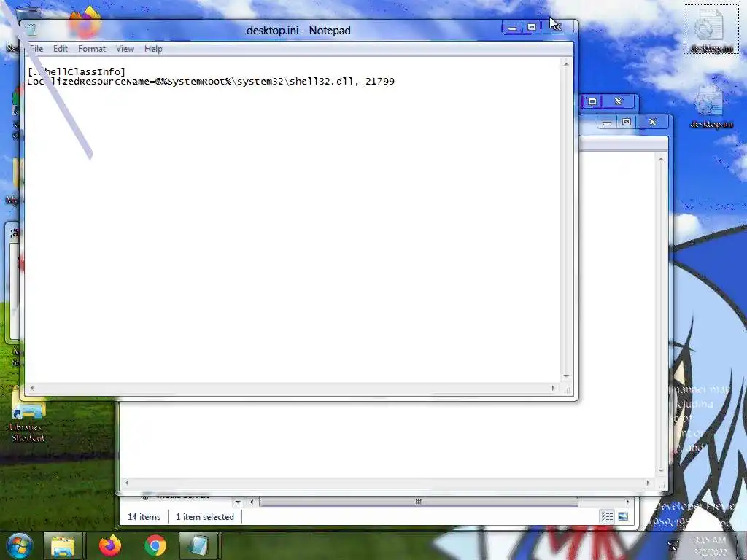The image size is (747, 560).
Task: Click the "1 item selected" status text
Action: tap(205, 517)
